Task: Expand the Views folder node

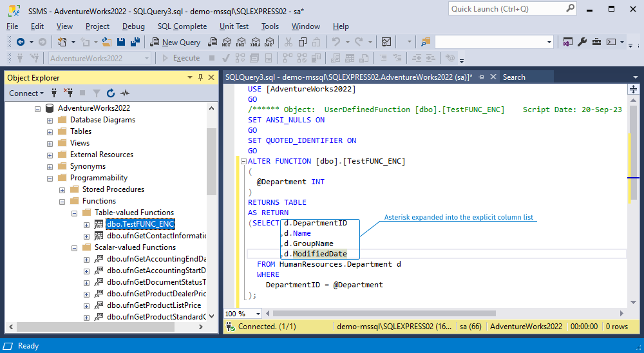Action: tap(50, 144)
